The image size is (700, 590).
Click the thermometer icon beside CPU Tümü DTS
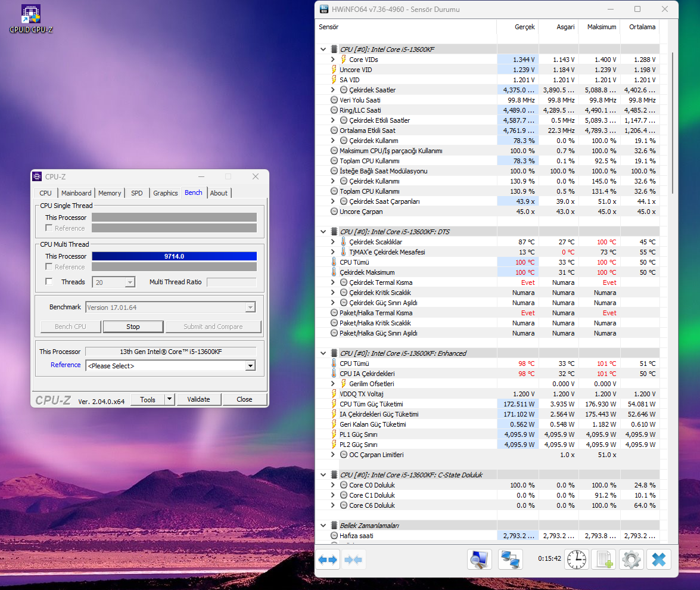click(x=334, y=262)
